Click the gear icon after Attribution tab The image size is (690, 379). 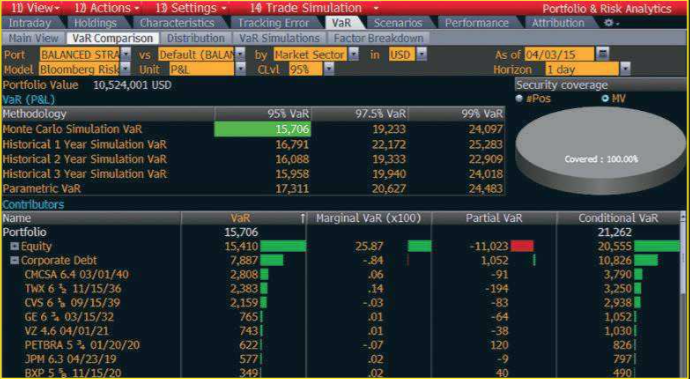609,23
